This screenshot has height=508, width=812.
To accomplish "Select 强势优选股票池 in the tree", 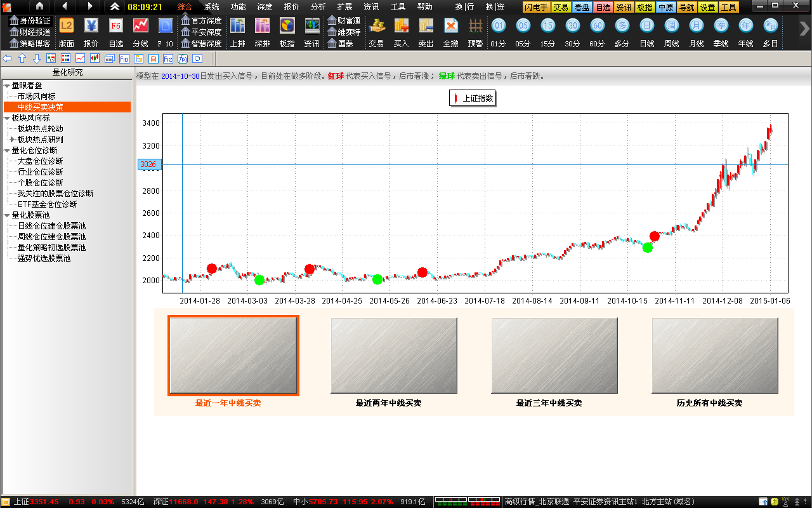I will coord(44,258).
